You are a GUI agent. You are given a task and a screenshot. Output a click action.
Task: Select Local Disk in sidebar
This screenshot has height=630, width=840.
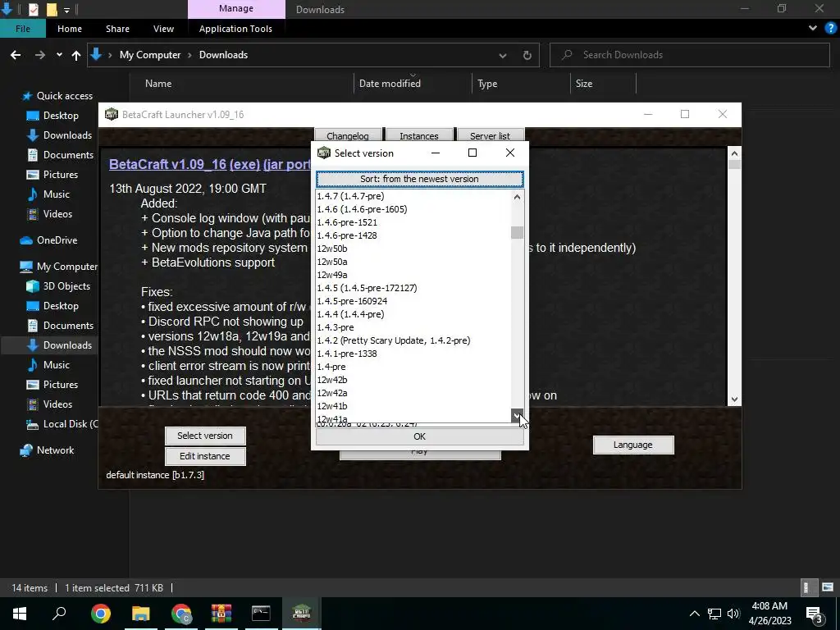(x=71, y=424)
